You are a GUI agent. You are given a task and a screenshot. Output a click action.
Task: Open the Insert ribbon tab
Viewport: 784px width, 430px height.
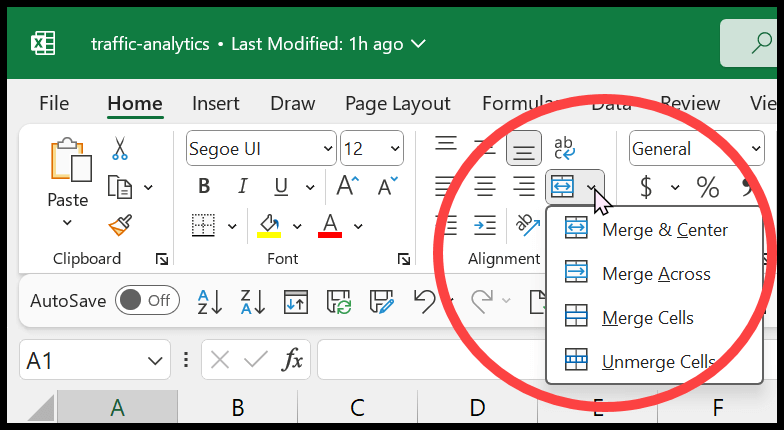(x=216, y=104)
